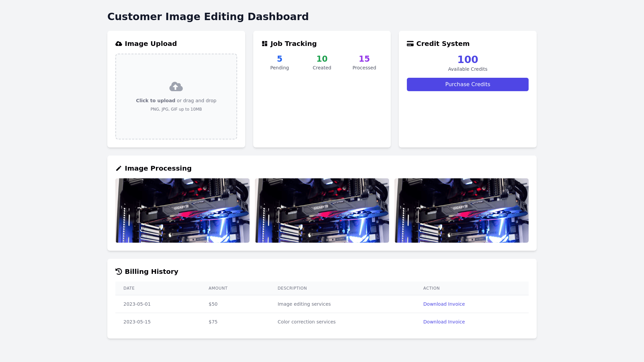Click the Image Upload header cloud icon
This screenshot has width=644, height=362.
pos(119,44)
